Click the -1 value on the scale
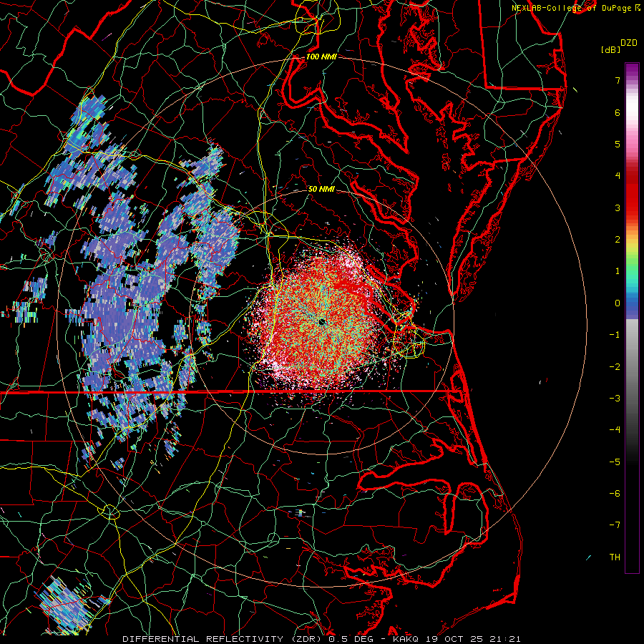 click(x=615, y=335)
